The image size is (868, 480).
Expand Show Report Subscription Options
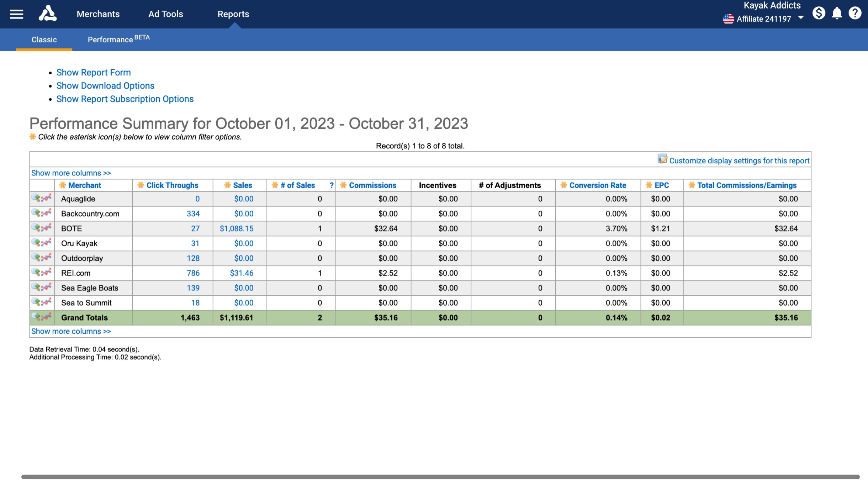125,99
